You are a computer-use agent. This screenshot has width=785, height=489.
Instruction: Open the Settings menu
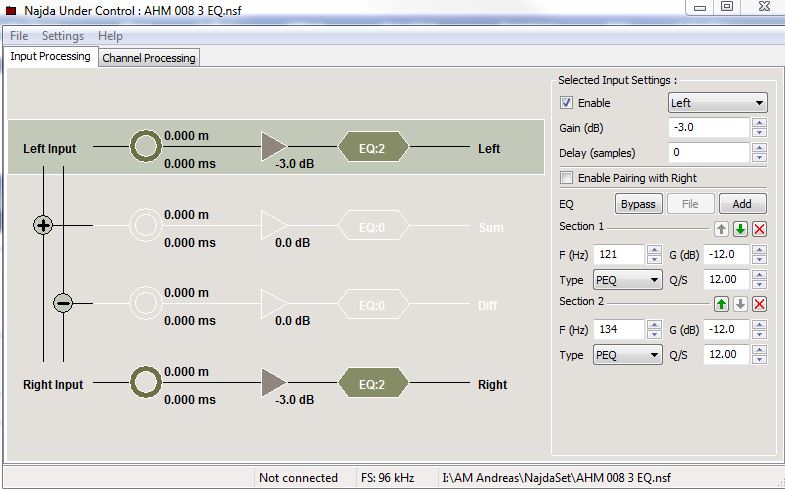[x=63, y=36]
